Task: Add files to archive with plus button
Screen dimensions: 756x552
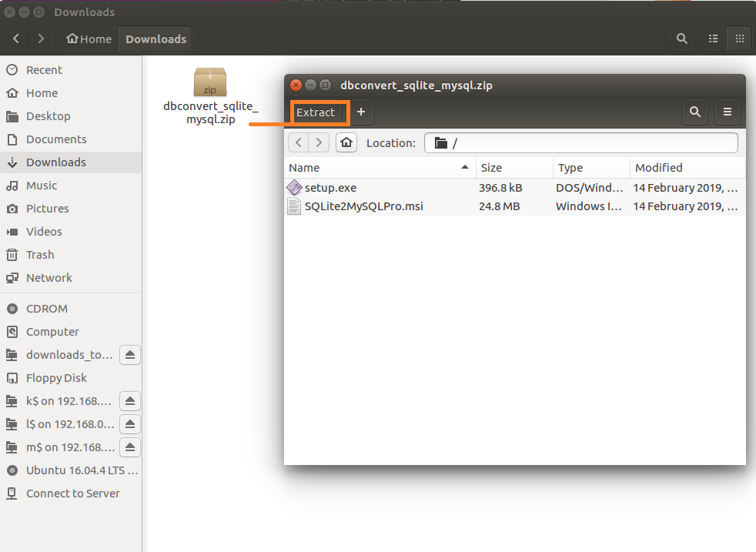Action: pos(360,112)
